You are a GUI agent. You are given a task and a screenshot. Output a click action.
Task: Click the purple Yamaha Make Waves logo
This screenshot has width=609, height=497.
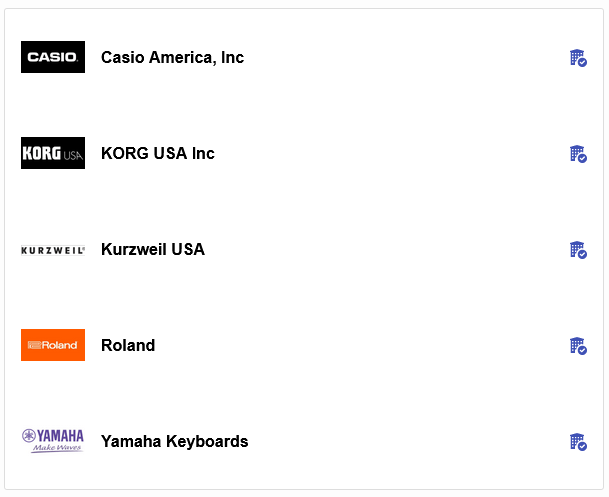pyautogui.click(x=53, y=441)
